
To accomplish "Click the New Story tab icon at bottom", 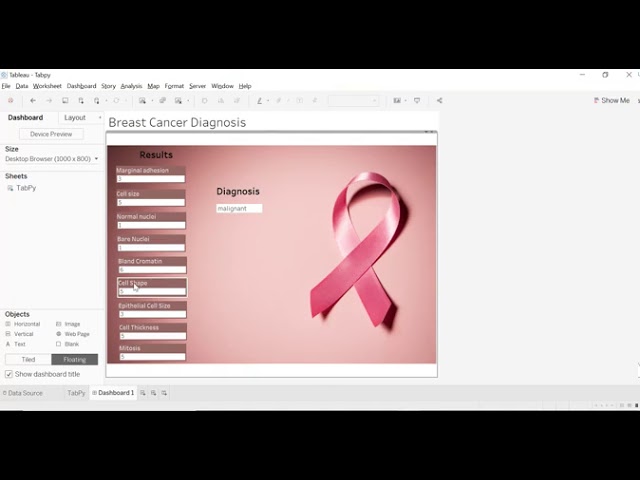I will (x=164, y=393).
